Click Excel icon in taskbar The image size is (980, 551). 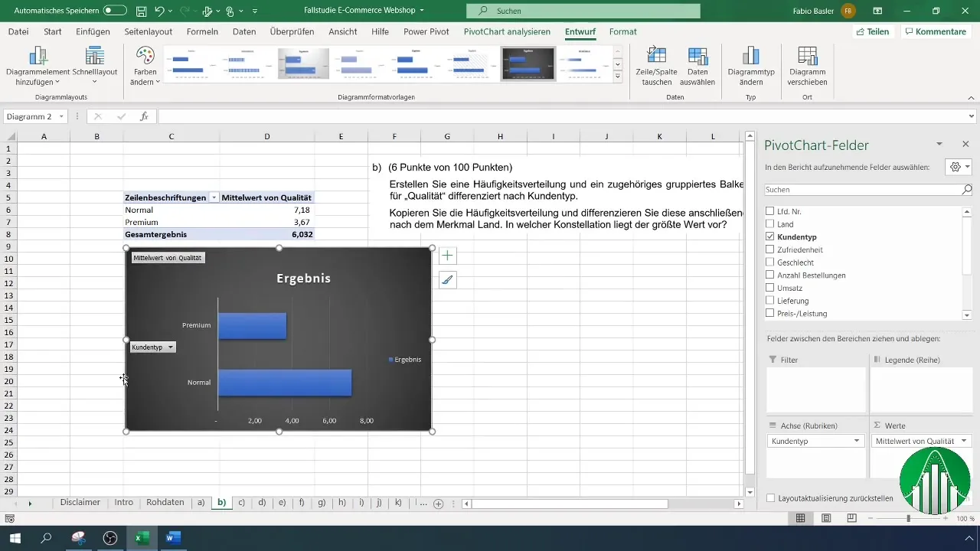(x=142, y=538)
